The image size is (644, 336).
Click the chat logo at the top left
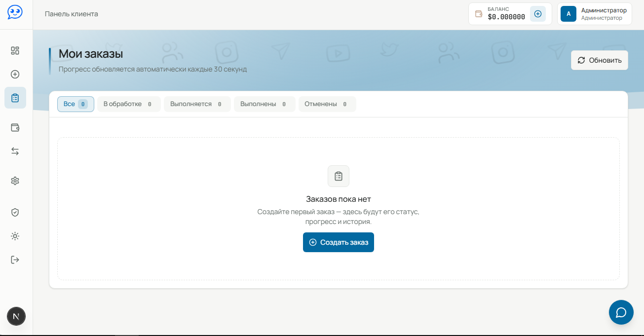click(15, 12)
